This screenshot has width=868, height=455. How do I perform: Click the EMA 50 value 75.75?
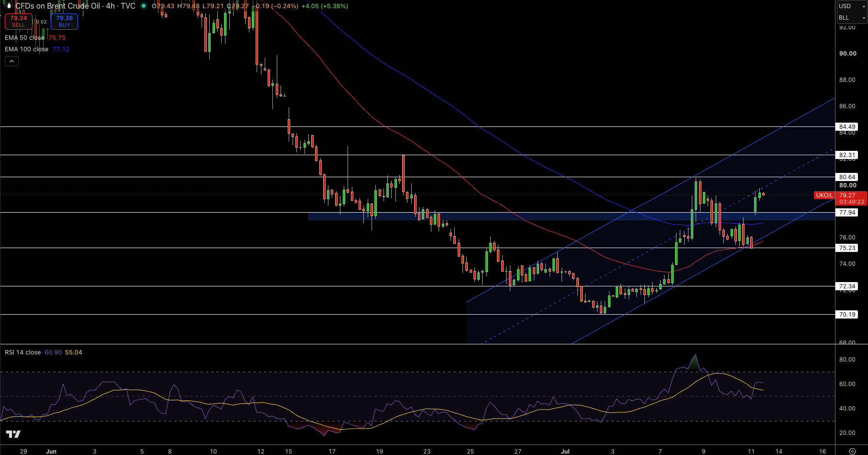click(x=56, y=37)
